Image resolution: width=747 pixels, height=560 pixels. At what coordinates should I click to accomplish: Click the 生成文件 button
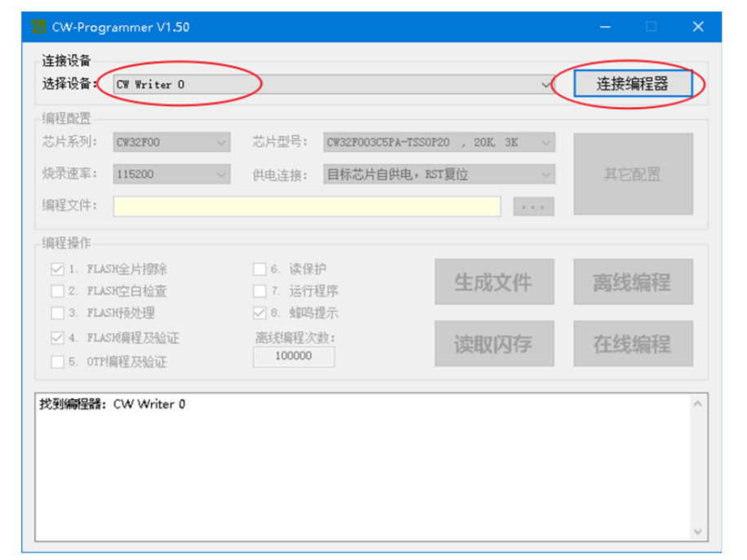[494, 282]
